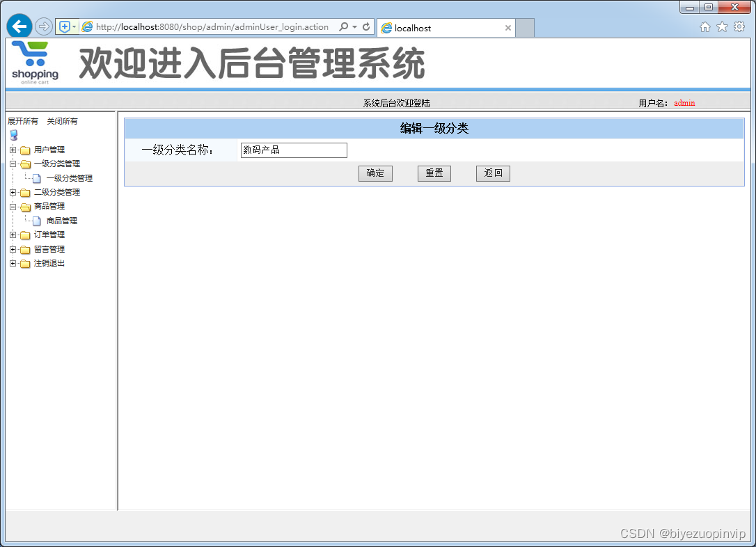
Task: Expand the 用户管理 tree node
Action: click(x=13, y=150)
